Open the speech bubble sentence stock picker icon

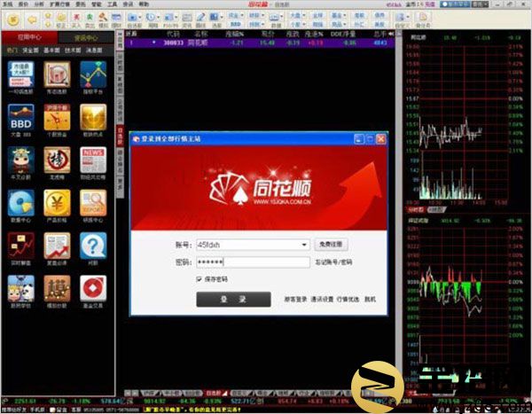[21, 74]
